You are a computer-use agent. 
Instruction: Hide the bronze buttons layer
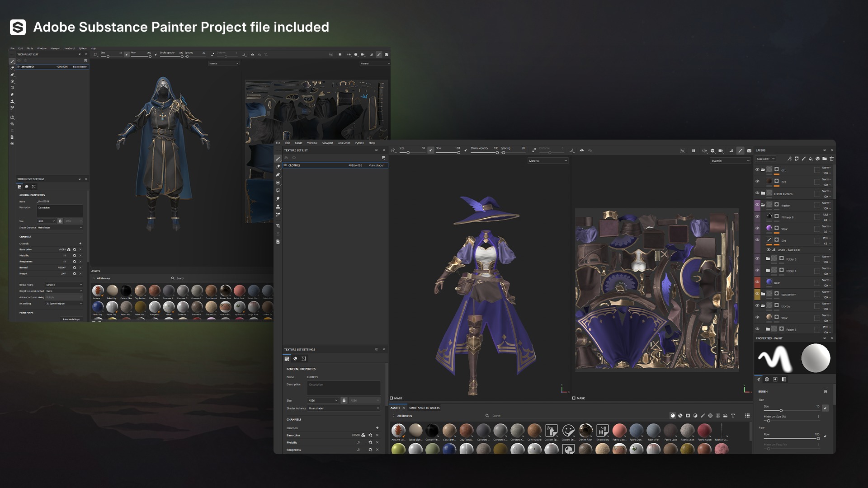coord(757,193)
